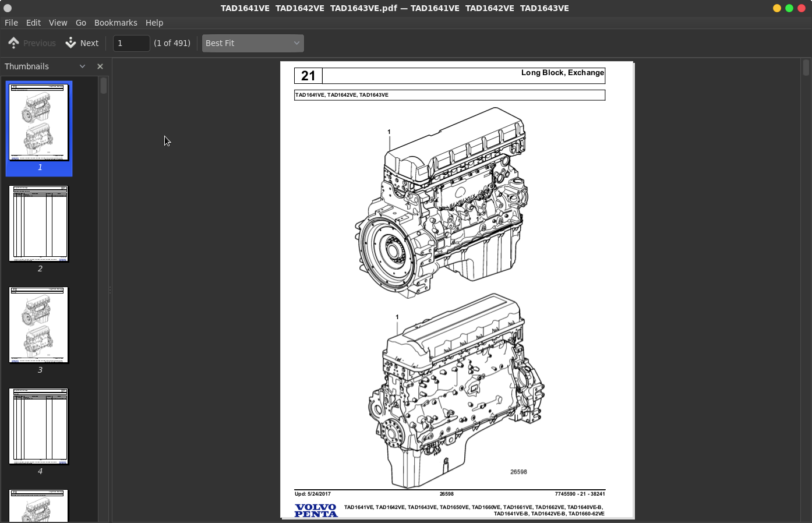This screenshot has width=812, height=523.
Task: Click the window menu dot in title bar
Action: [8, 8]
